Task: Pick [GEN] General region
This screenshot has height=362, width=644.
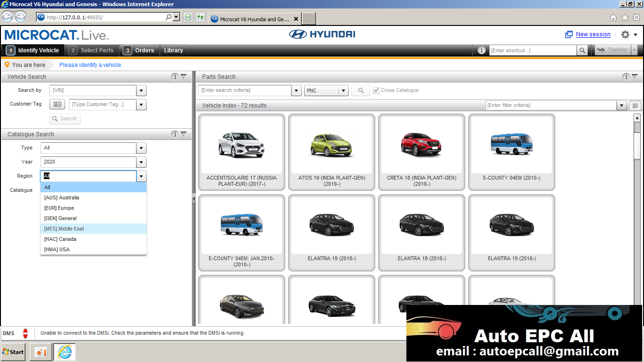Action: point(94,219)
